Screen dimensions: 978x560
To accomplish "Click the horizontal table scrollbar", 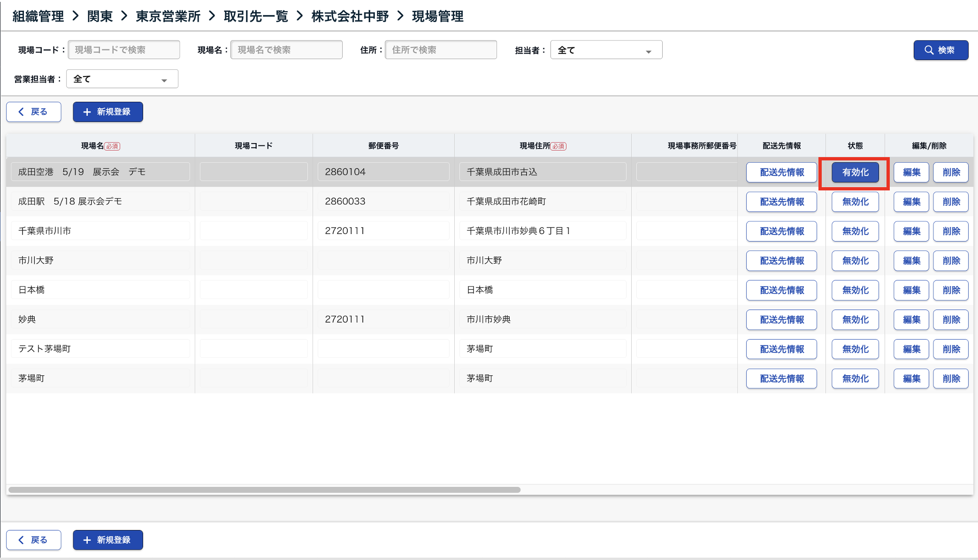I will tap(264, 490).
